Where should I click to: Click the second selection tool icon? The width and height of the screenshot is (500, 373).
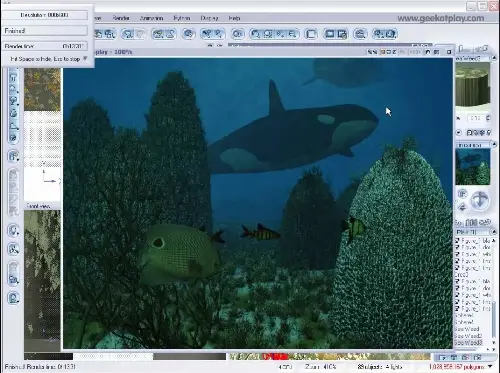219,34
